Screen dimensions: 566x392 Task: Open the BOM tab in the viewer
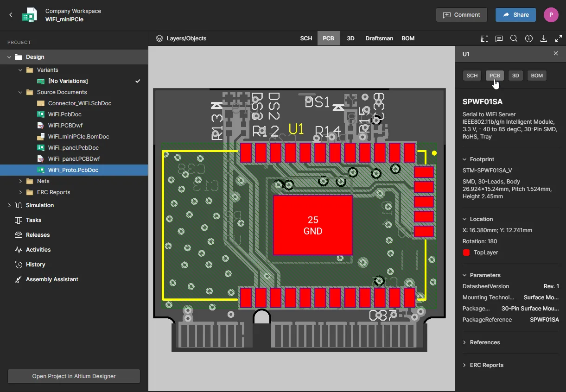coord(408,38)
